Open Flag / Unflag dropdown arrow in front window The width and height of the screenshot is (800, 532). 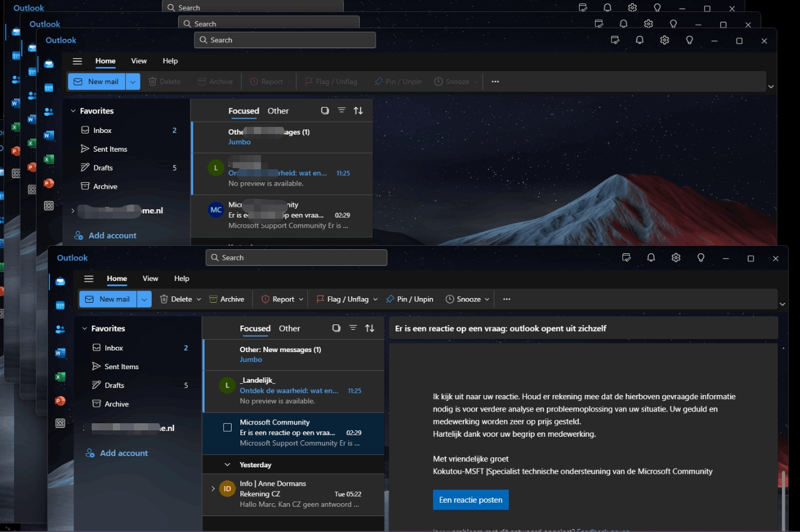pos(375,299)
